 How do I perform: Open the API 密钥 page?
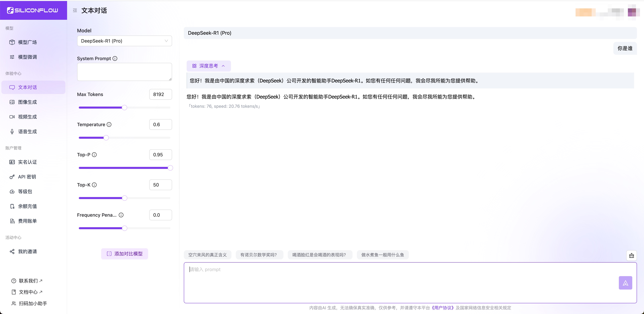pos(27,177)
